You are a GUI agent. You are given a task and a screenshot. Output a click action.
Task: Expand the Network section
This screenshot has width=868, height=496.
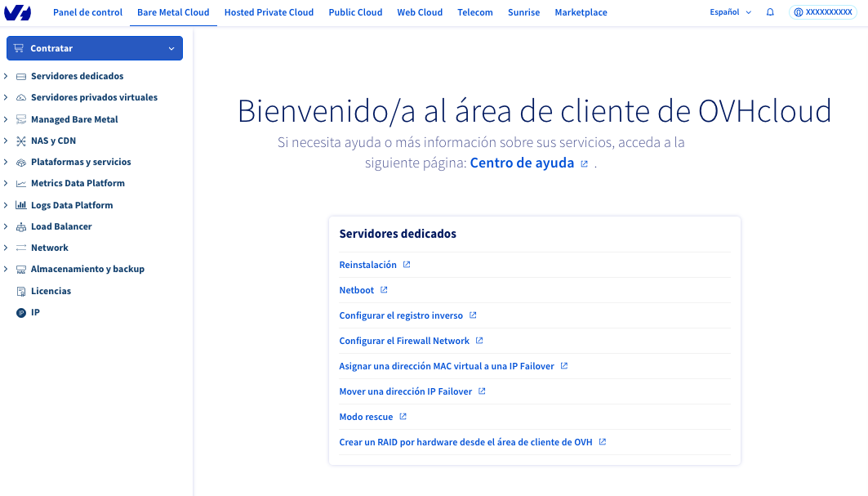[6, 247]
